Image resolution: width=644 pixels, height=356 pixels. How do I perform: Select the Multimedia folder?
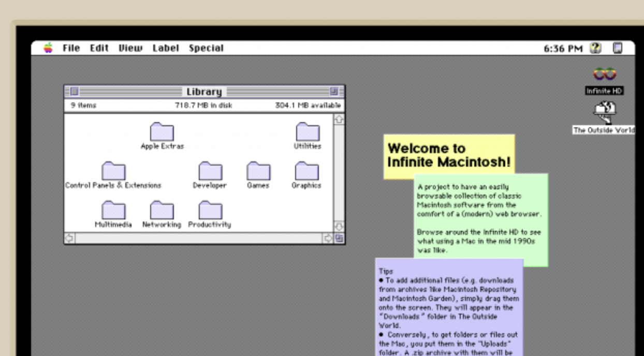(x=113, y=210)
